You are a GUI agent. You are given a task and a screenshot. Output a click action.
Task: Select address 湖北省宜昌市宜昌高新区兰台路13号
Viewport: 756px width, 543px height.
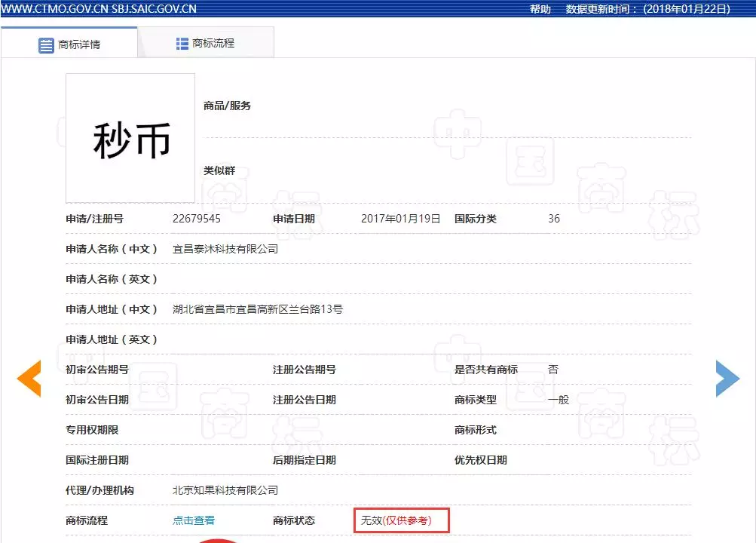258,309
